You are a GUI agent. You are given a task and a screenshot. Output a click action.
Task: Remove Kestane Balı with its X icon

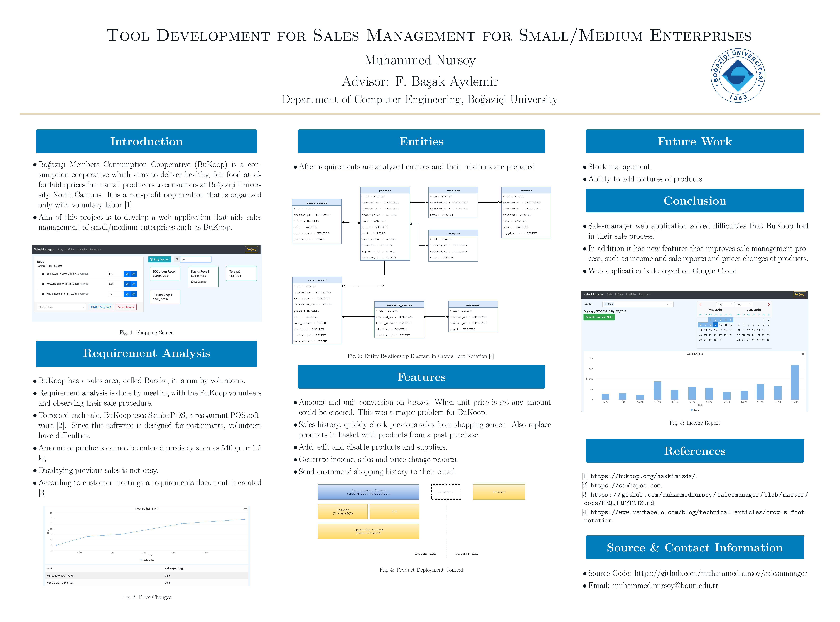(x=43, y=284)
